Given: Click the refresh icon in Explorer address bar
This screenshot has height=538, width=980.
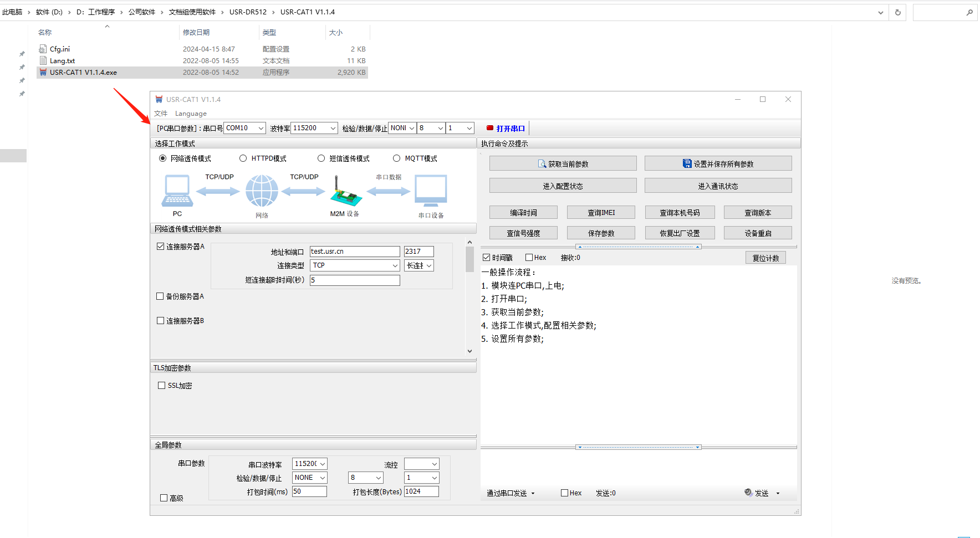Looking at the screenshot, I should 898,12.
